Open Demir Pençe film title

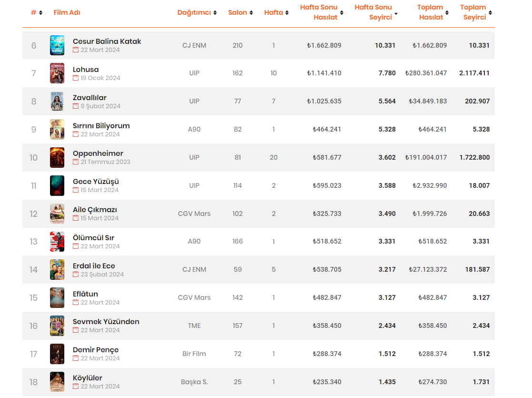pyautogui.click(x=96, y=350)
